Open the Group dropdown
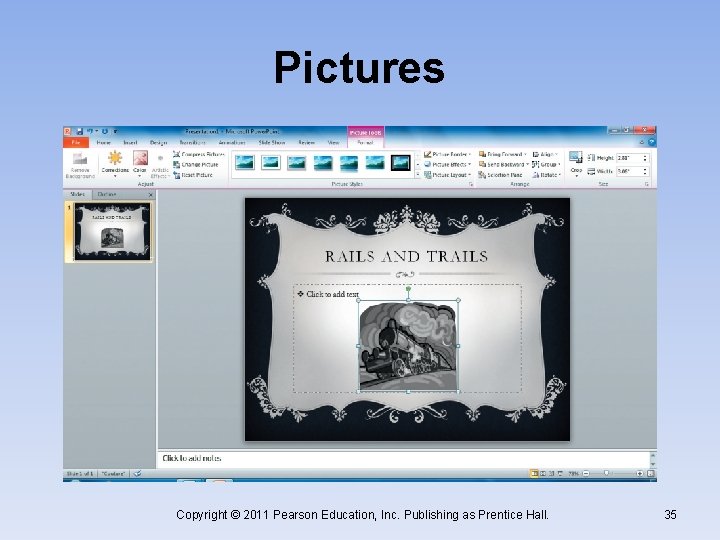The height and width of the screenshot is (540, 720). 546,164
